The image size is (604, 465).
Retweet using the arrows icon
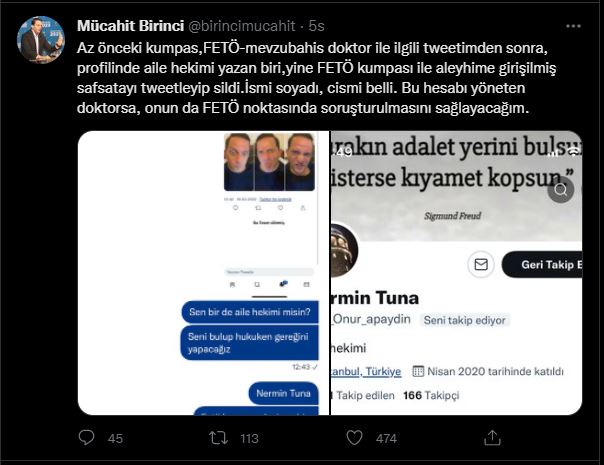(218, 438)
